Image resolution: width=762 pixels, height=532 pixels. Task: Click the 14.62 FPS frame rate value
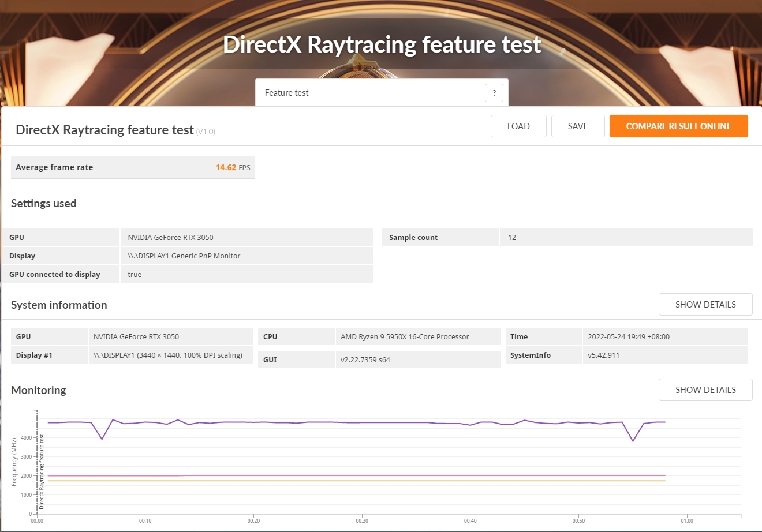click(x=233, y=167)
